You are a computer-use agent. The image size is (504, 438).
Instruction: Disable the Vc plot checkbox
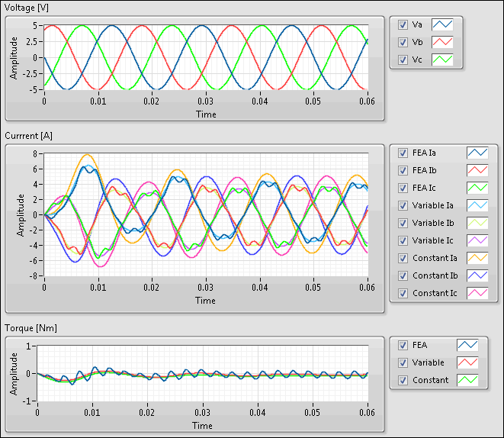[403, 60]
